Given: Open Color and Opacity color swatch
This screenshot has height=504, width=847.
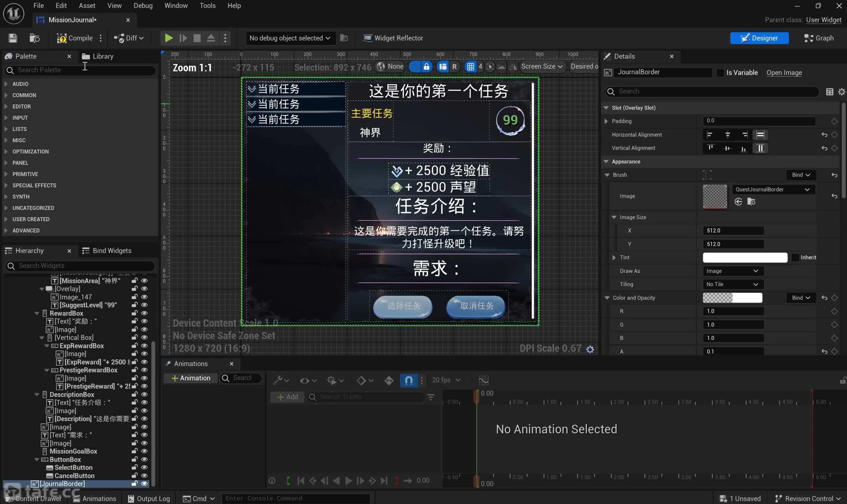Looking at the screenshot, I should [732, 298].
